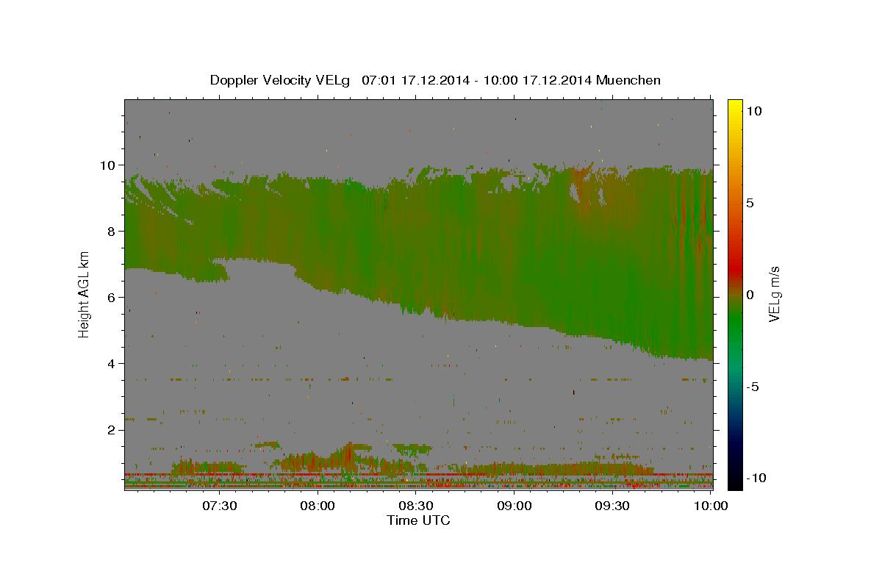The width and height of the screenshot is (882, 588).
Task: Click the colorbar tick label '10' at top
Action: (753, 110)
